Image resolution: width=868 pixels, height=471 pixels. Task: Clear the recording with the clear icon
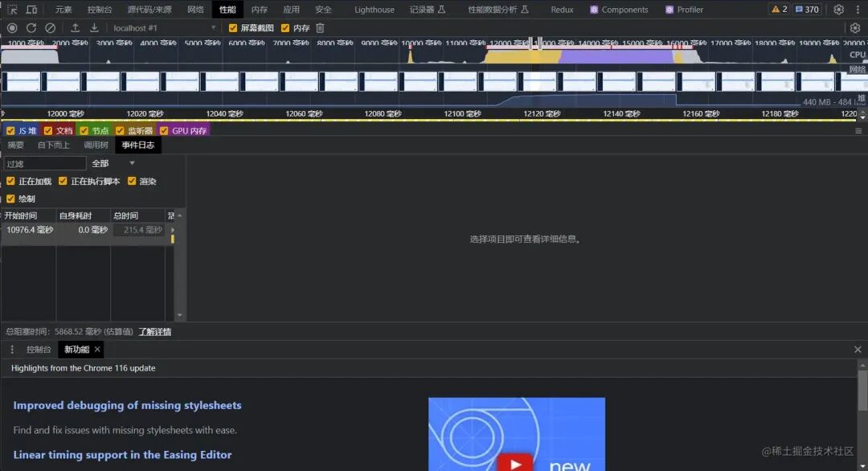click(x=51, y=27)
